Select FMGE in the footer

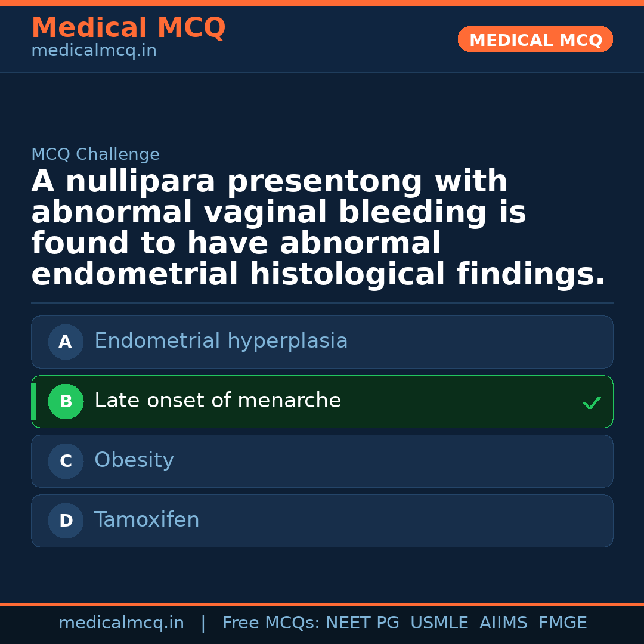(x=562, y=623)
